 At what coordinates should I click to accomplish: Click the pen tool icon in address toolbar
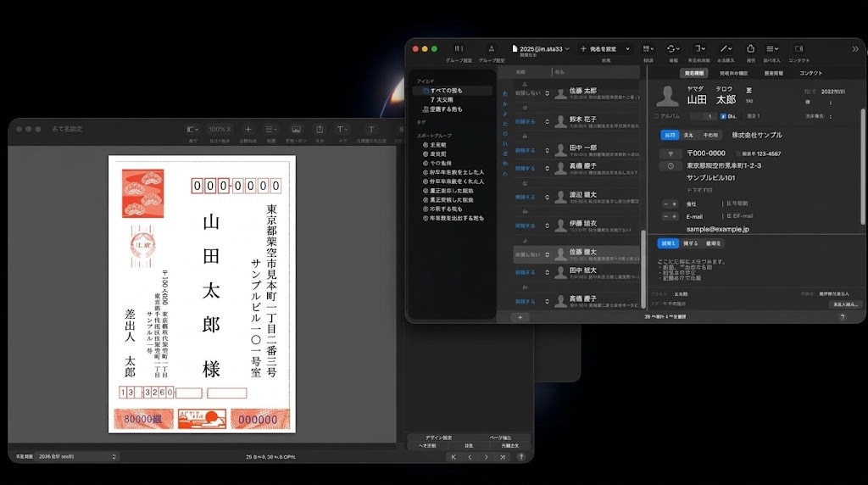[x=726, y=48]
